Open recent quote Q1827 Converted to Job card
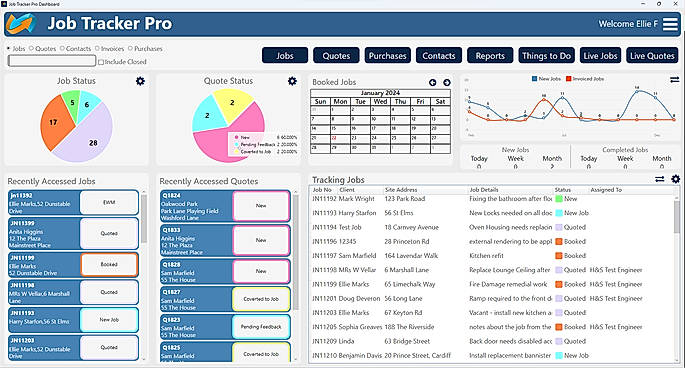Viewport: 685px width, 368px height. coord(225,299)
